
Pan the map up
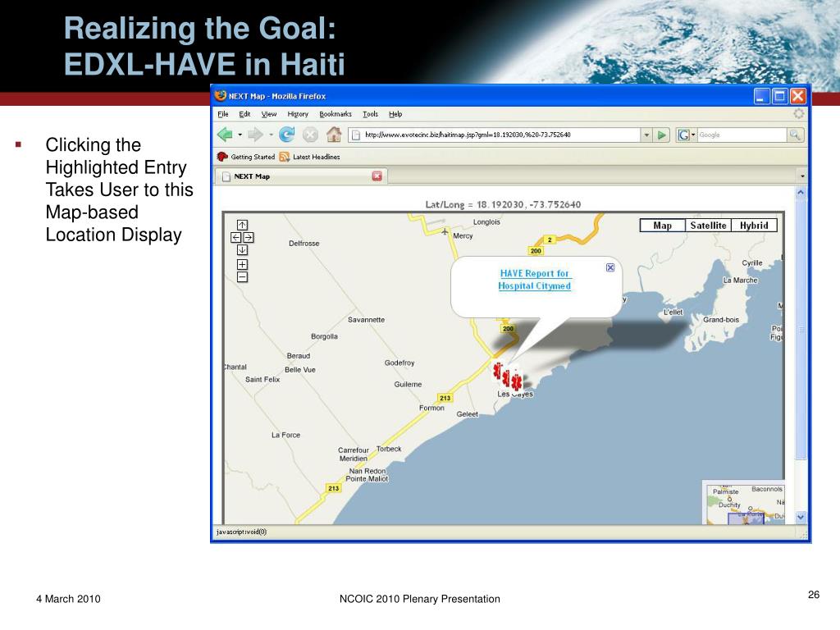click(242, 225)
